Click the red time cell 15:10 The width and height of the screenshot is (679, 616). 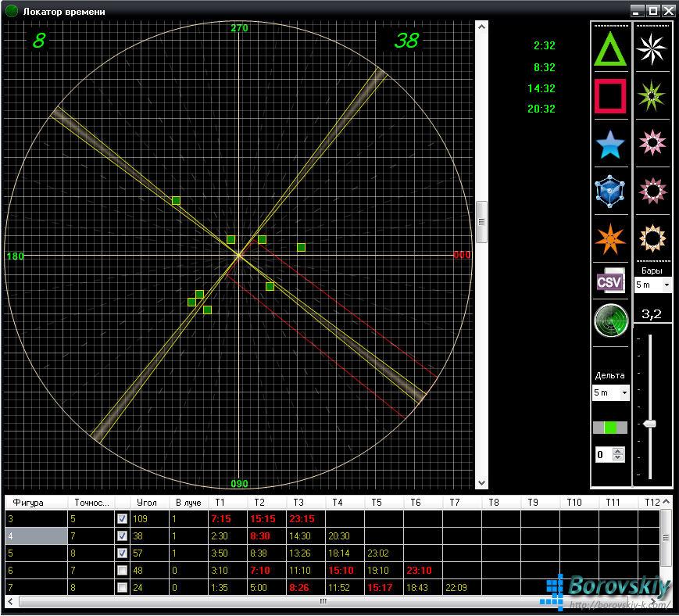pyautogui.click(x=345, y=571)
